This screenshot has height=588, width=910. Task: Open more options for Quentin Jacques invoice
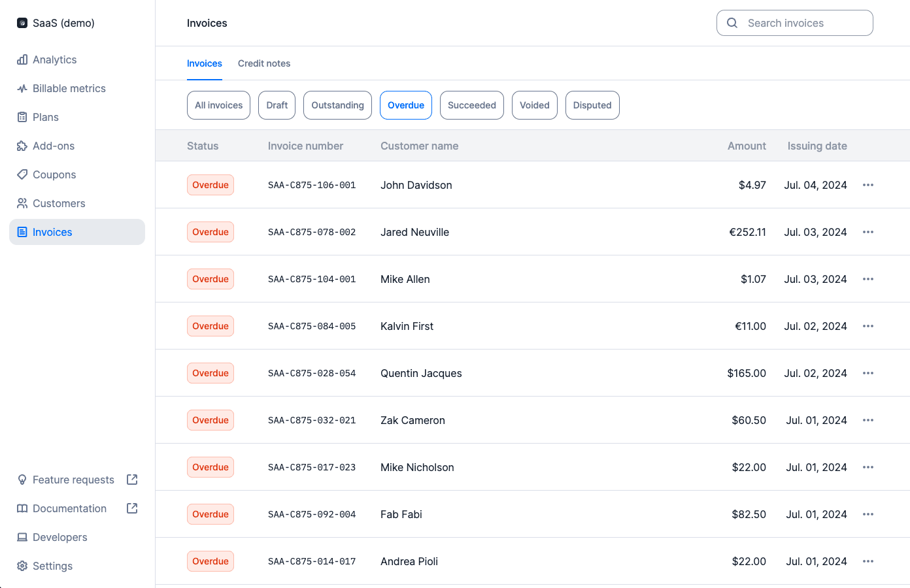[x=868, y=373]
